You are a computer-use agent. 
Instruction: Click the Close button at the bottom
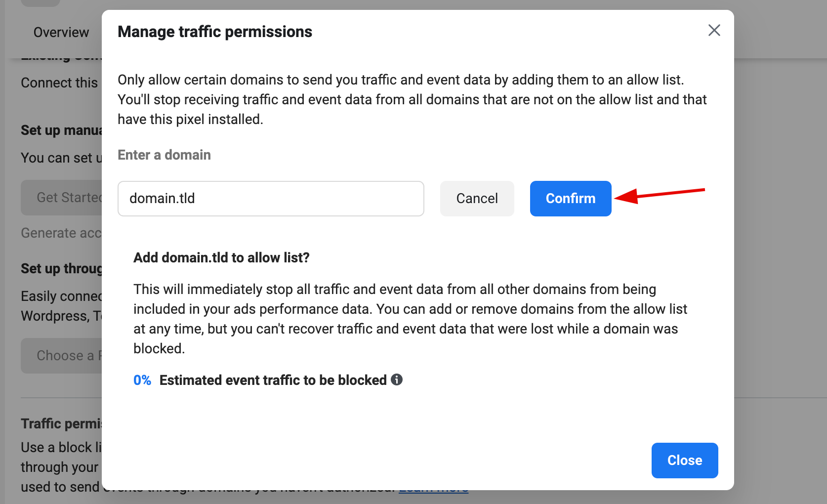pos(684,460)
